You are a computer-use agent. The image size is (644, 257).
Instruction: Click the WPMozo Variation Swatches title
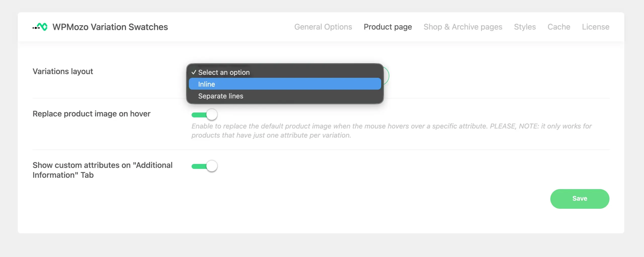pos(110,27)
